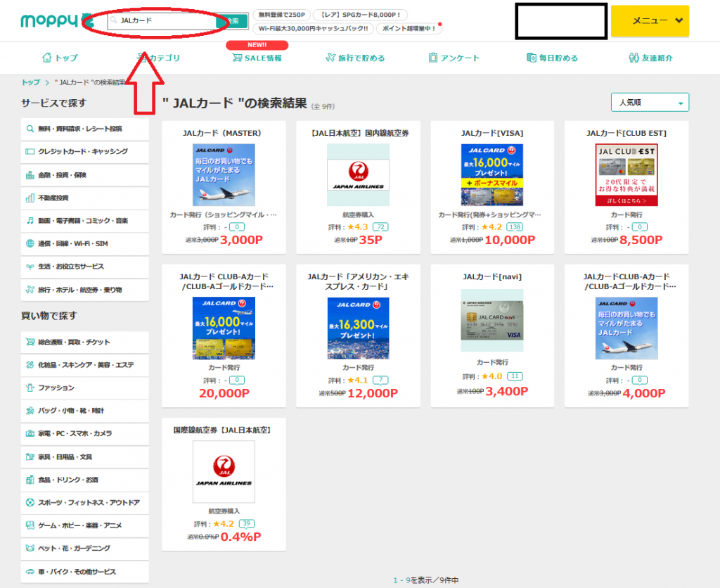Click the 0.4%P points value
Screen dimensions: 720x588
pos(241,537)
